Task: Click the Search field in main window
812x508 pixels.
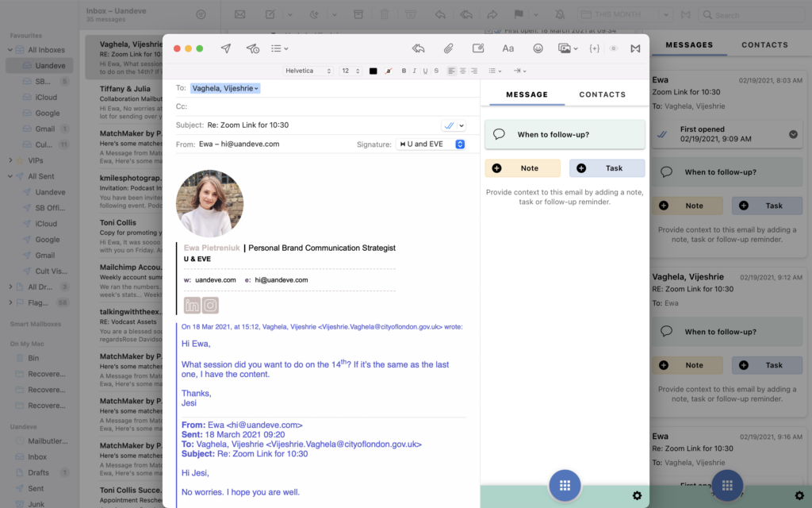Action: (753, 15)
